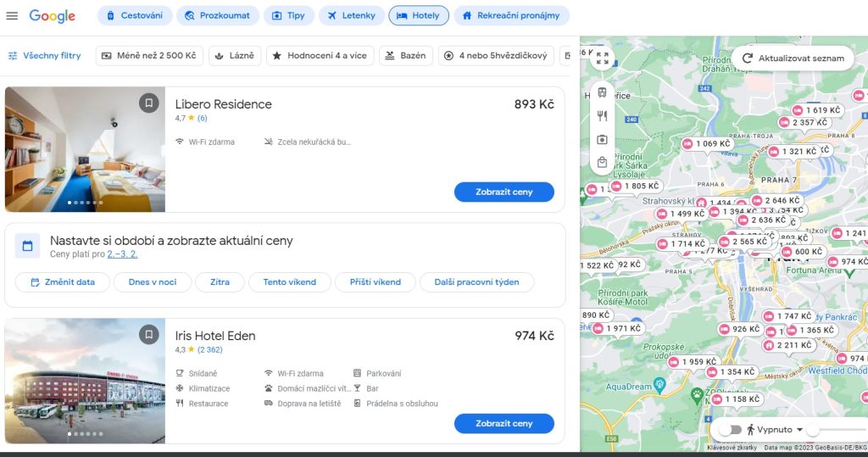Select the 2 357 Kč map price pin
868x457 pixels.
[x=804, y=122]
